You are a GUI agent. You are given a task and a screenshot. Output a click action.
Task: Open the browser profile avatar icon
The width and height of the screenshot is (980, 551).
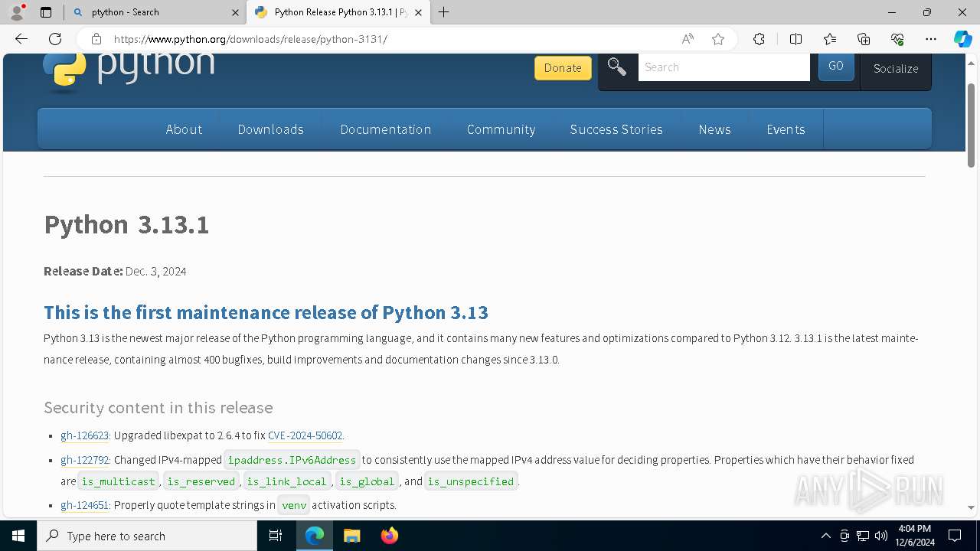tap(17, 11)
